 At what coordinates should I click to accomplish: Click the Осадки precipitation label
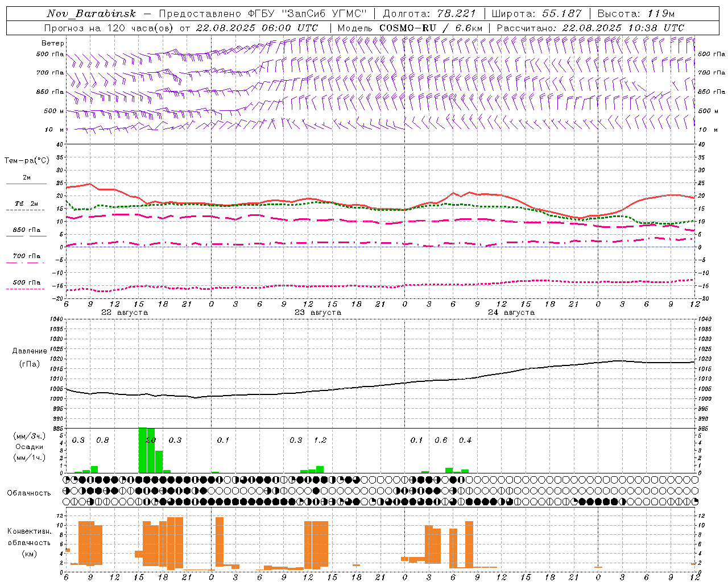[29, 447]
